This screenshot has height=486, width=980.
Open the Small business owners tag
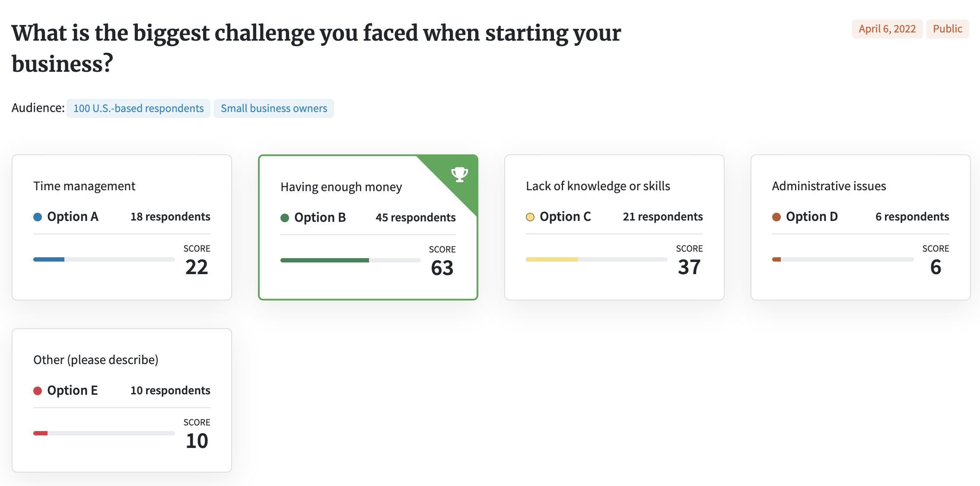[274, 108]
